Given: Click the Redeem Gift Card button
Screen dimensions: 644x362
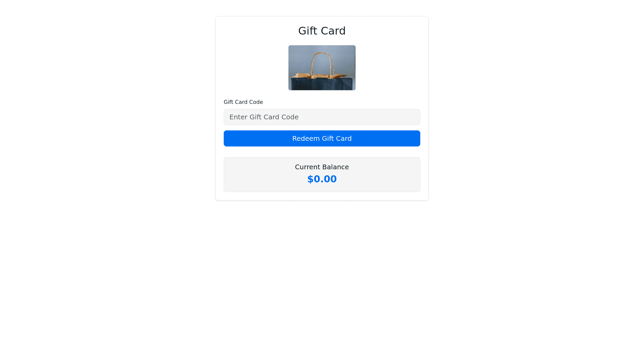Looking at the screenshot, I should [322, 138].
